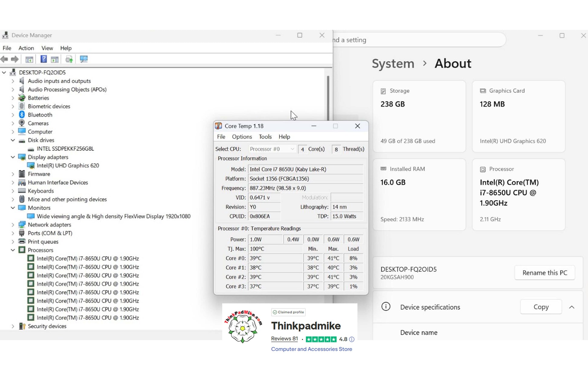Collapse the Device specifications section chevron
Screen dimensions: 588x370
(571, 307)
